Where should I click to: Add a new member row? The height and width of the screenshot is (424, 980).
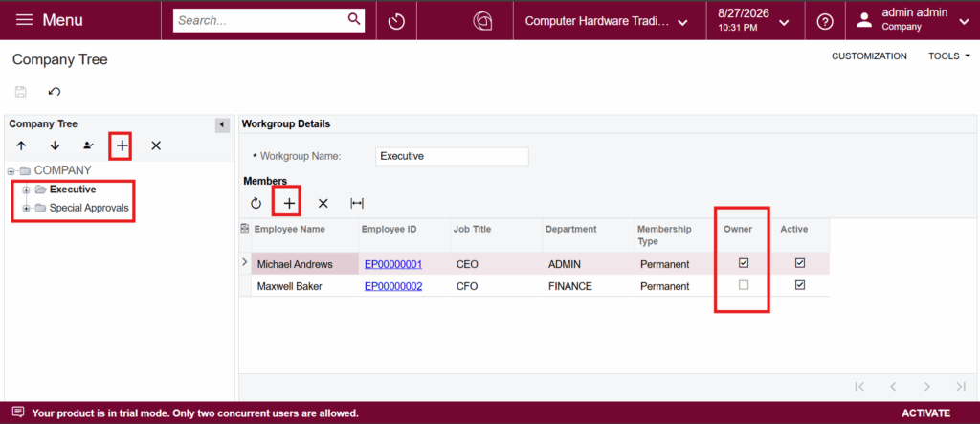pyautogui.click(x=289, y=203)
